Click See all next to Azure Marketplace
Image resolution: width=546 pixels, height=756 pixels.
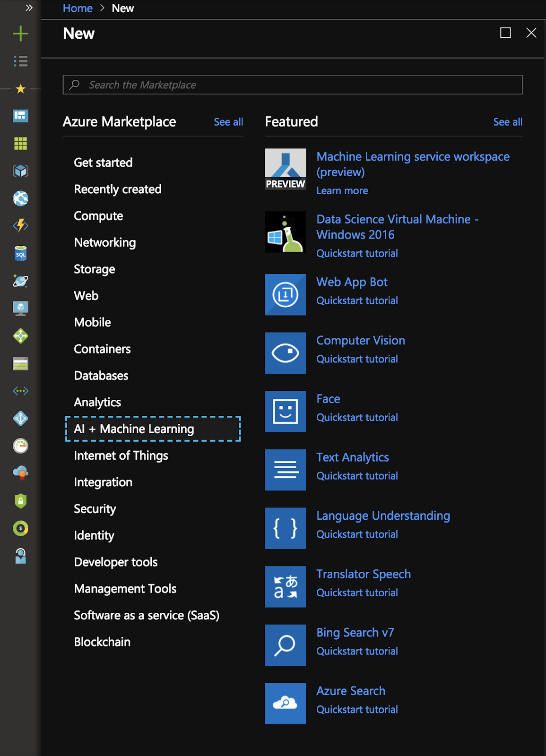pyautogui.click(x=228, y=122)
